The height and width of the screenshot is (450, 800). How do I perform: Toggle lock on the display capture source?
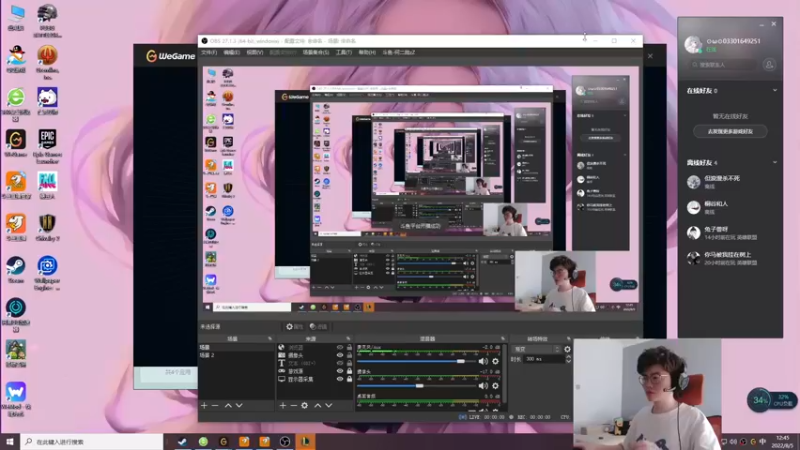click(349, 379)
